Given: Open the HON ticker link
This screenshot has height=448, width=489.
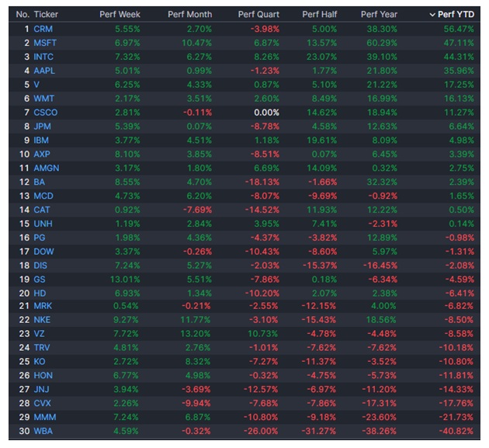Looking at the screenshot, I should click(43, 375).
